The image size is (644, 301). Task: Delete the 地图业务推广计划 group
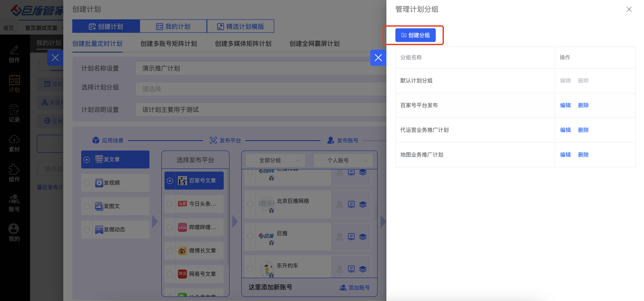pos(583,155)
